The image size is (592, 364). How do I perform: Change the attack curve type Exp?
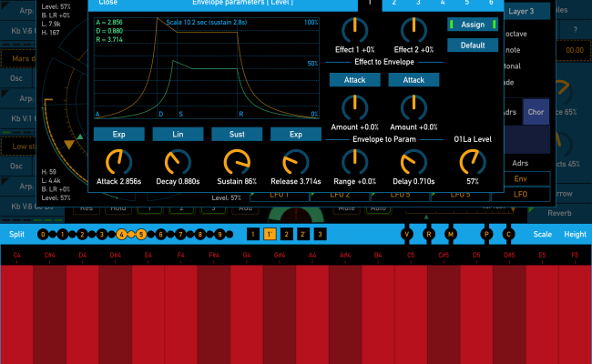click(119, 135)
